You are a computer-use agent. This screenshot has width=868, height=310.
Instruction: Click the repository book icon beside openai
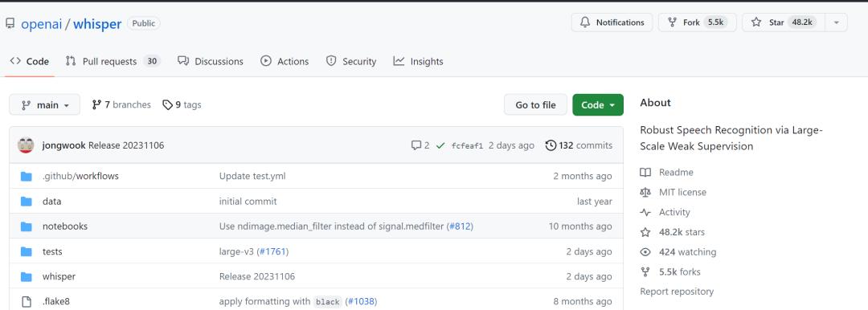(x=10, y=23)
